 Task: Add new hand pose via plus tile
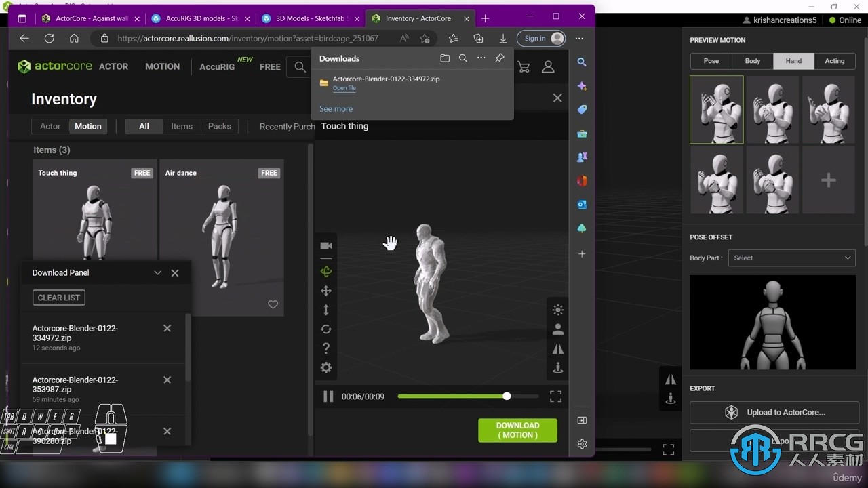click(x=828, y=180)
